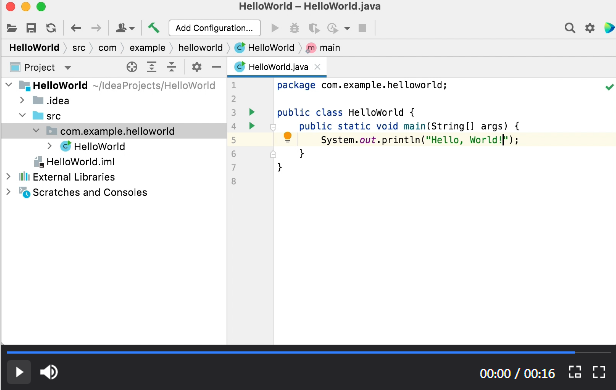616x390 pixels.
Task: Open file or project folder icon
Action: [x=12, y=28]
